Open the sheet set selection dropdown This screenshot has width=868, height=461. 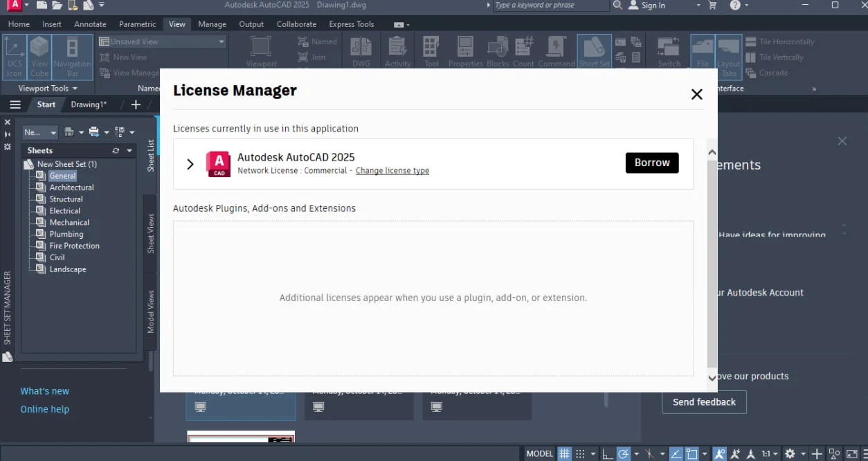40,132
